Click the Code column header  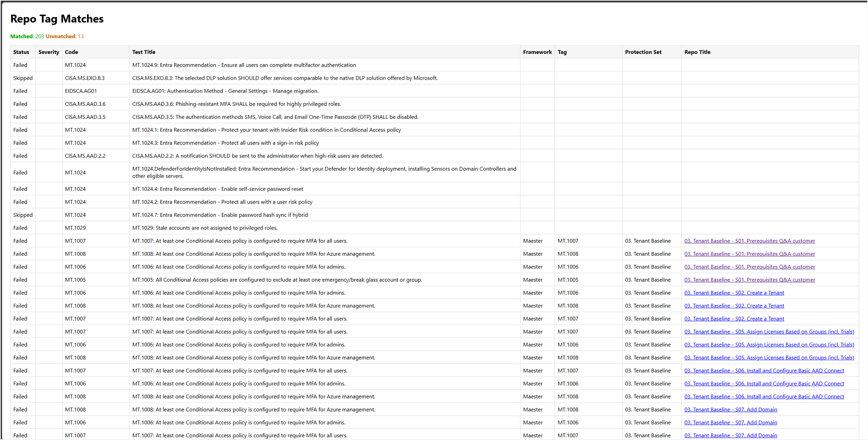(x=71, y=52)
